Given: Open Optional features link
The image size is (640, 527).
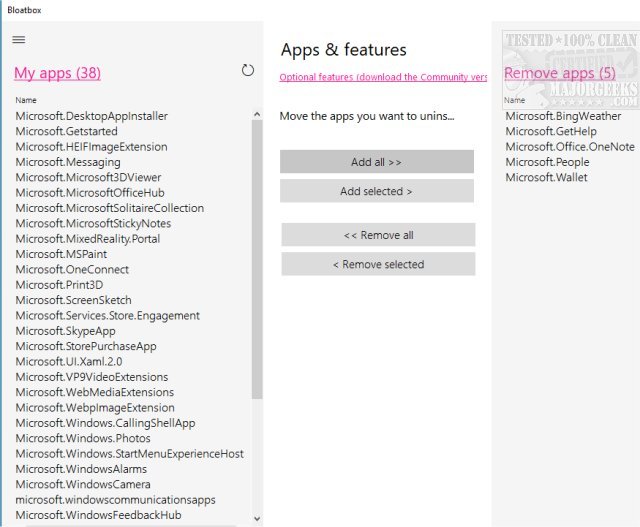Looking at the screenshot, I should pyautogui.click(x=383, y=77).
